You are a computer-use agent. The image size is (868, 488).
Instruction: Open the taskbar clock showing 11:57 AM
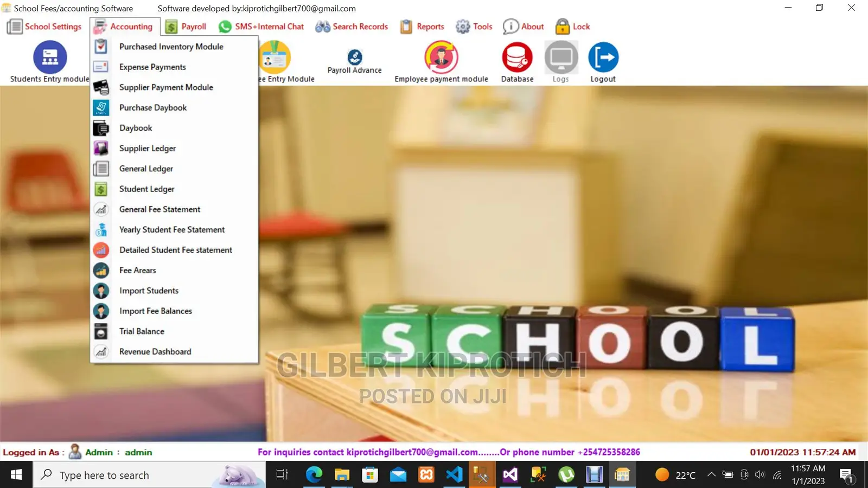click(808, 475)
